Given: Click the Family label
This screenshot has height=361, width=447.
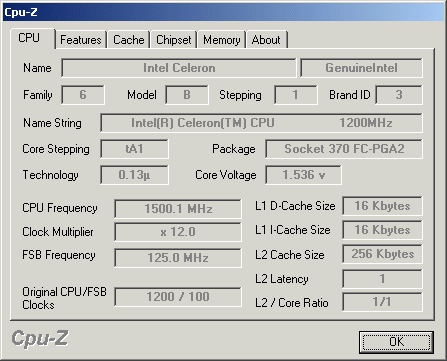Looking at the screenshot, I should (x=38, y=95).
